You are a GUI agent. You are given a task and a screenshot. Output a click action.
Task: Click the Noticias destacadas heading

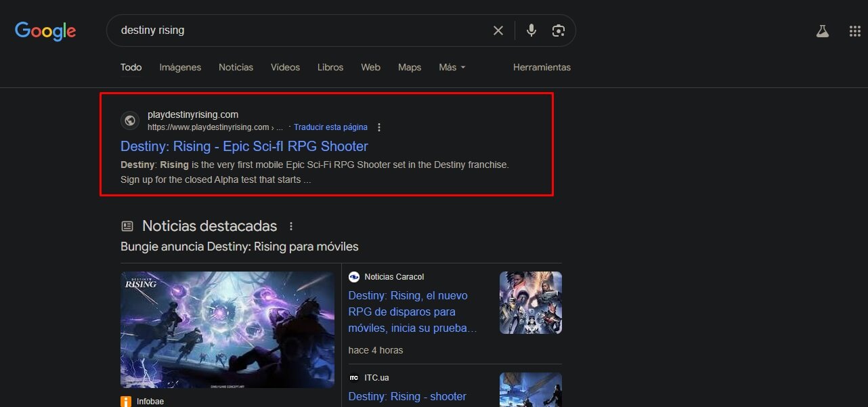[210, 226]
